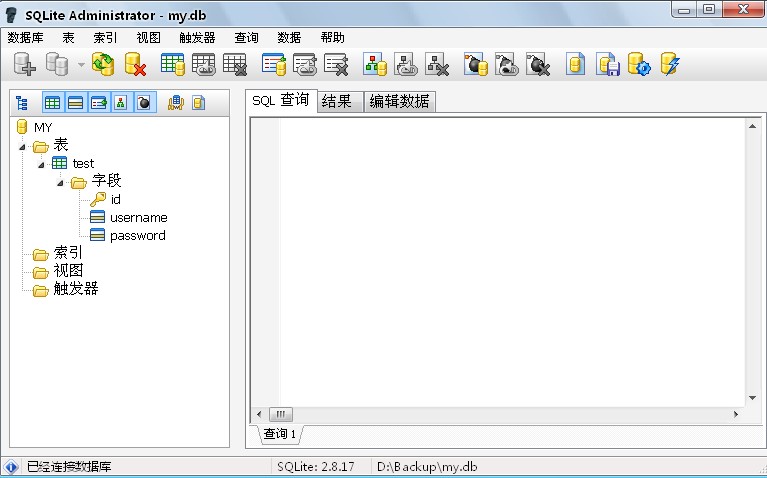Viewport: 767px width, 478px height.
Task: Collapse the 字段 folder node
Action: coord(60,183)
